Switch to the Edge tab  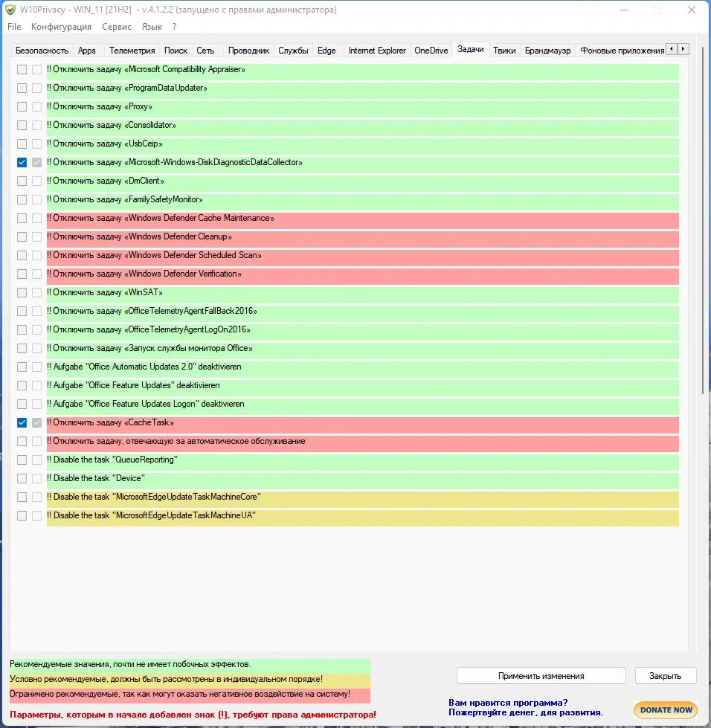(326, 51)
